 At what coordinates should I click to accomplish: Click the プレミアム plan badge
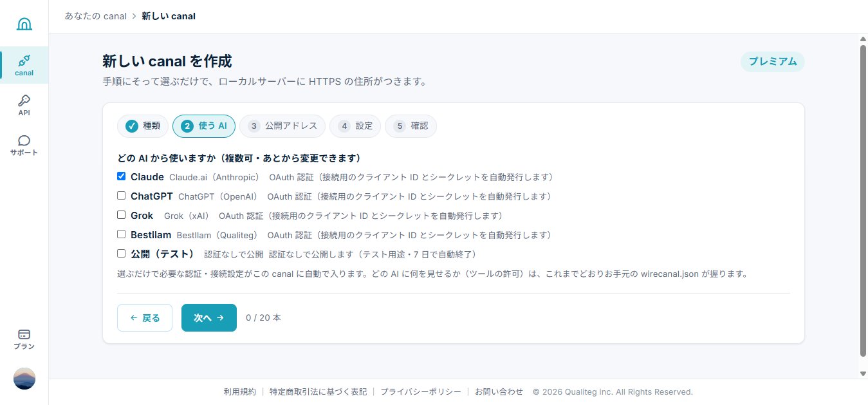772,62
